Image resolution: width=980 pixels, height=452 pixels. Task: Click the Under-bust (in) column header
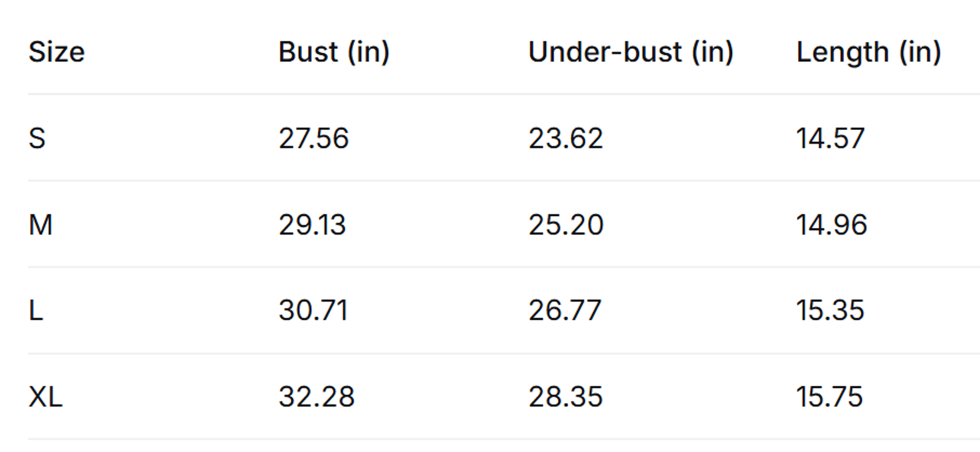(x=631, y=52)
